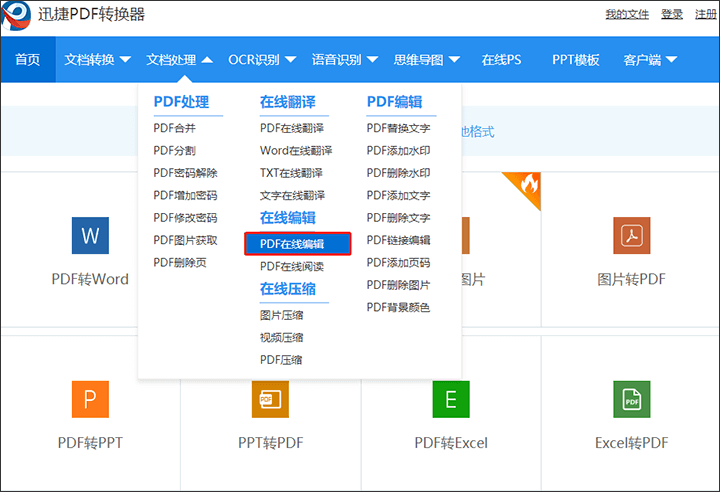Image resolution: width=720 pixels, height=492 pixels.
Task: Select PDF压缩 under 在线压缩
Action: (281, 360)
